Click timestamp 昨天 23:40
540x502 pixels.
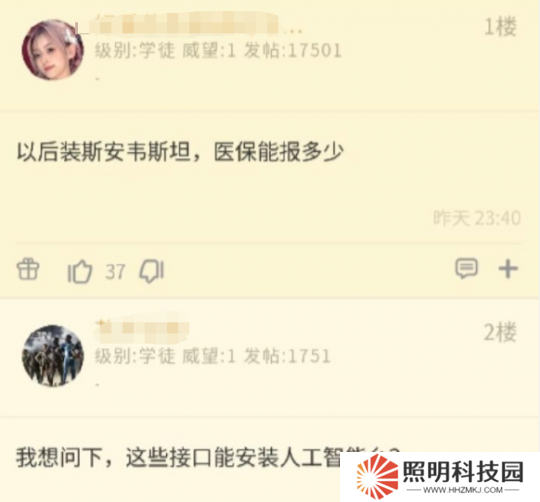[x=477, y=218]
